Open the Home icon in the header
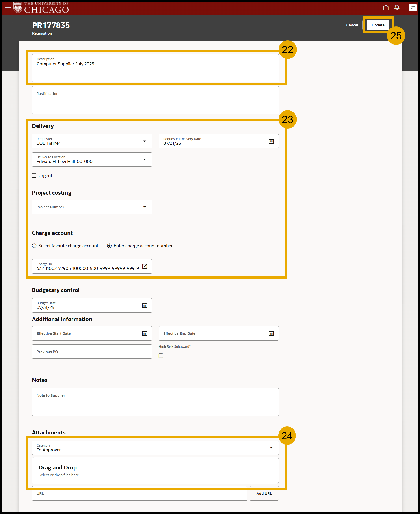This screenshot has width=420, height=514. 385,7
